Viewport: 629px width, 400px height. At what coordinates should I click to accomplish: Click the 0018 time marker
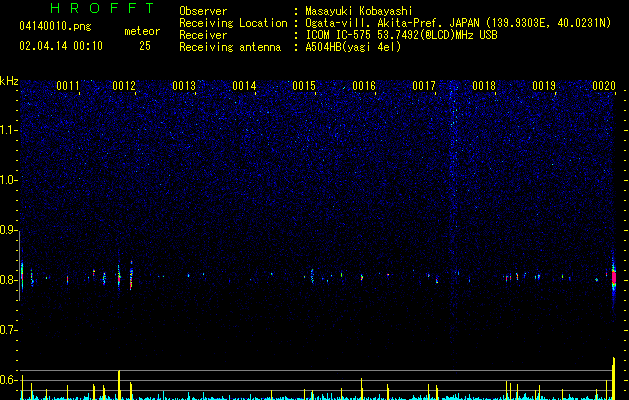484,86
